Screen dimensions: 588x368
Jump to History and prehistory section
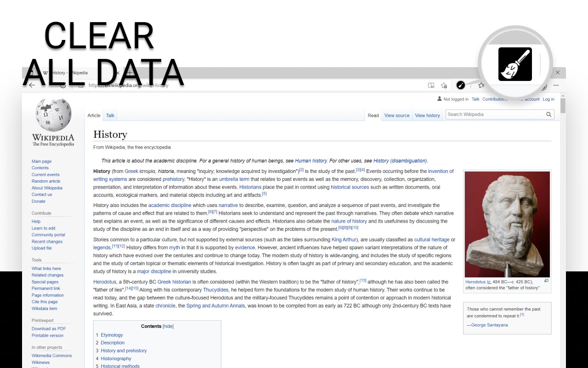[124, 351]
